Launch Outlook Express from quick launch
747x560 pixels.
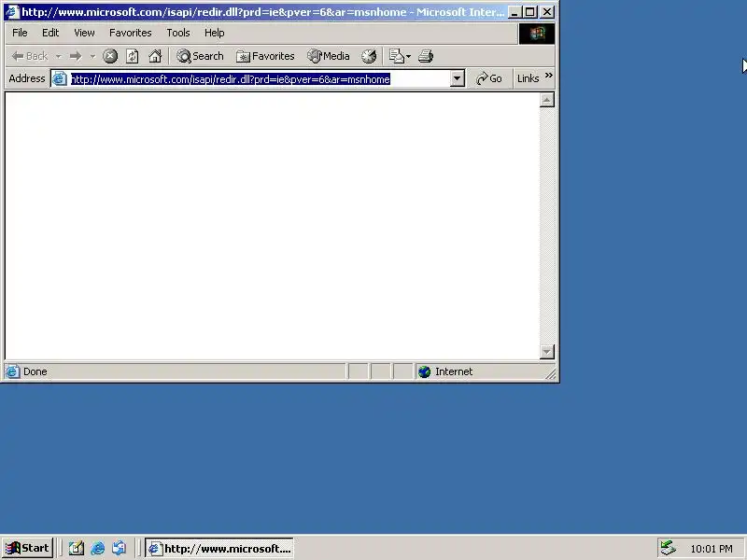(x=120, y=549)
